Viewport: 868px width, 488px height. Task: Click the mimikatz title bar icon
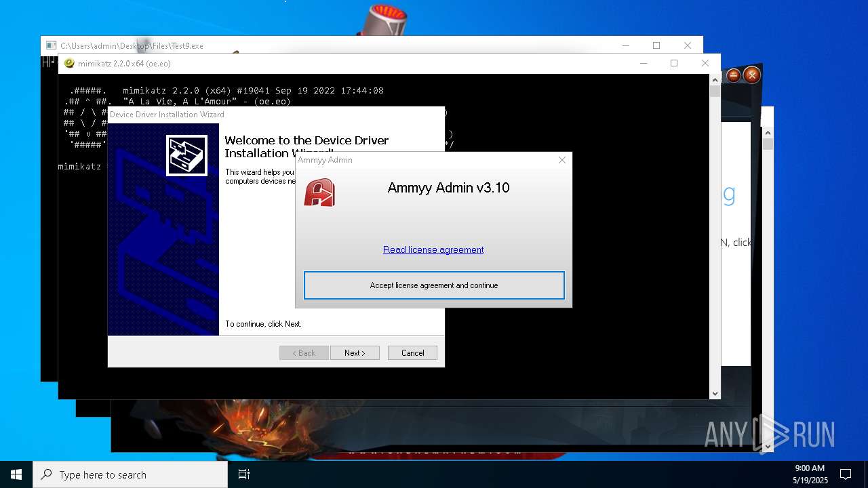pos(69,64)
